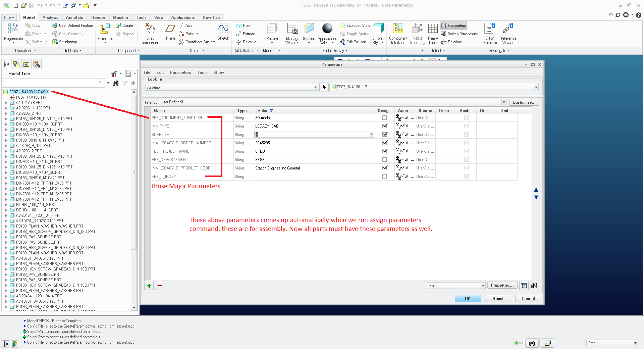The width and height of the screenshot is (644, 349).
Task: Open the Look In Assembly dropdown
Action: tap(315, 87)
